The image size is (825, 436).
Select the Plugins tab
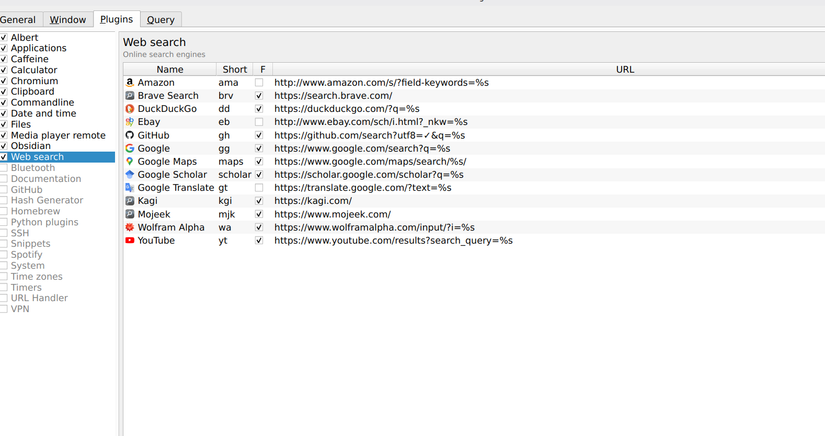click(x=116, y=19)
